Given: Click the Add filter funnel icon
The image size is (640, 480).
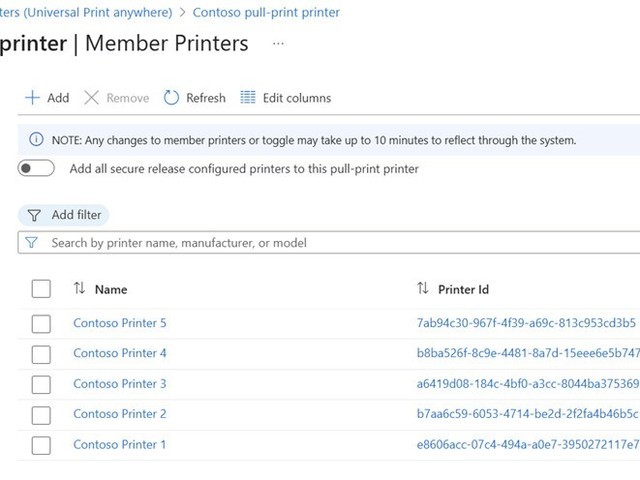Looking at the screenshot, I should pyautogui.click(x=34, y=215).
